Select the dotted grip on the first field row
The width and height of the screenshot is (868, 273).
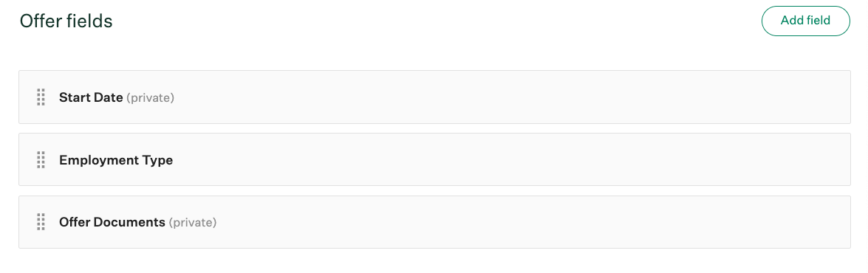41,97
